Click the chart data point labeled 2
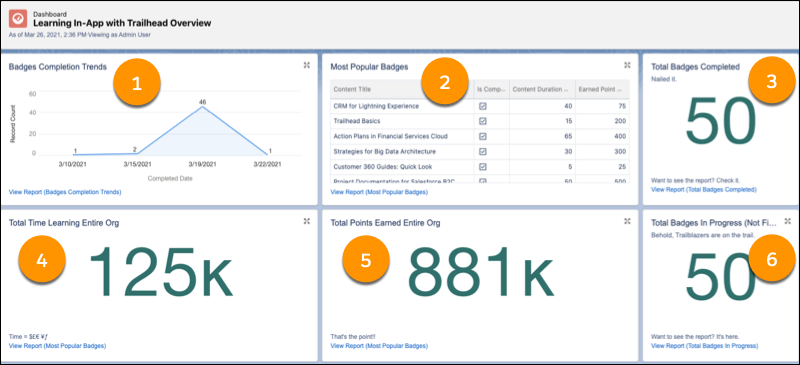Viewport: 800px width, 365px height. click(x=139, y=153)
